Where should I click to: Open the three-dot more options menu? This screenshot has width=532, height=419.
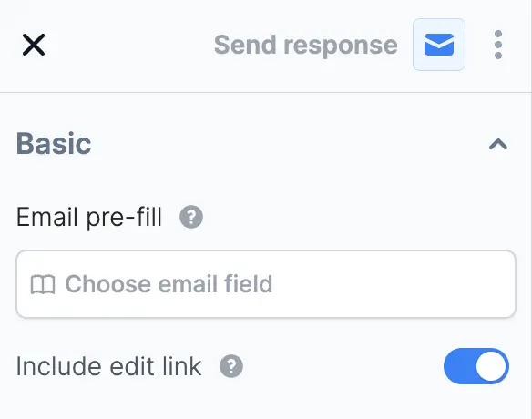(x=498, y=45)
